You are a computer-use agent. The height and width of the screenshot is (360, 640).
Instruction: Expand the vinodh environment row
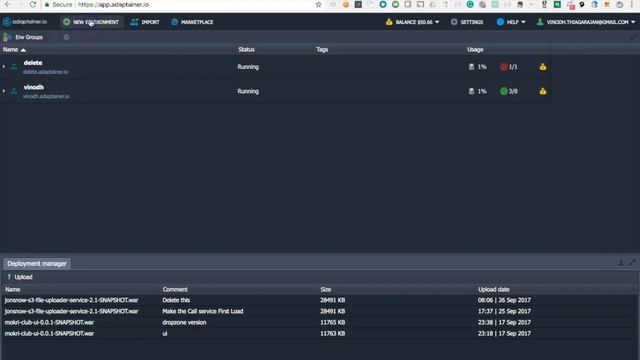click(x=4, y=91)
